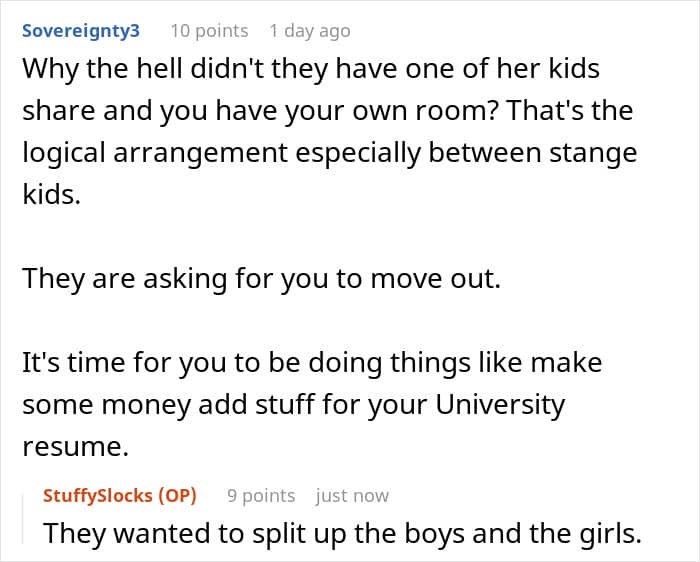Click the "10 points" score label
This screenshot has height=562, width=700.
209,31
